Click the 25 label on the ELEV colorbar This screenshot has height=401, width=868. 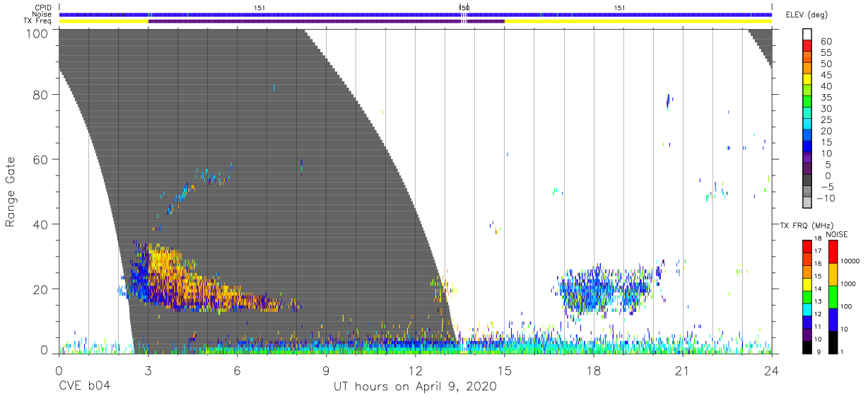826,120
